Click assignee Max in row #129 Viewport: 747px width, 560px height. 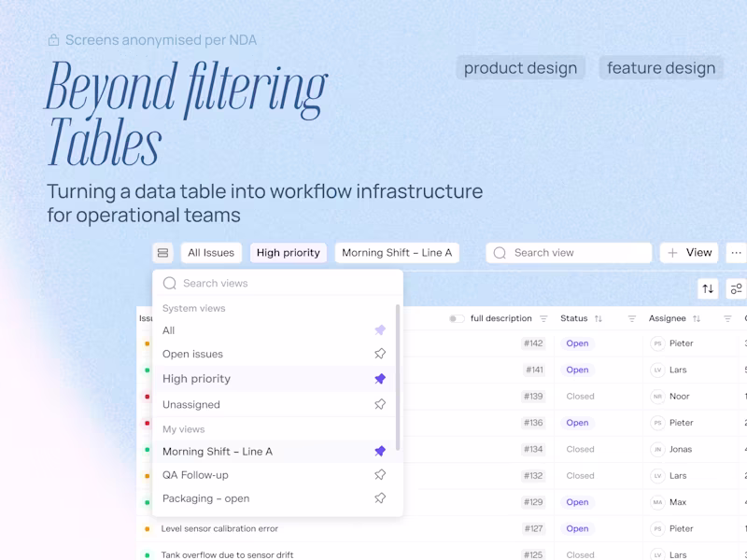pos(678,502)
